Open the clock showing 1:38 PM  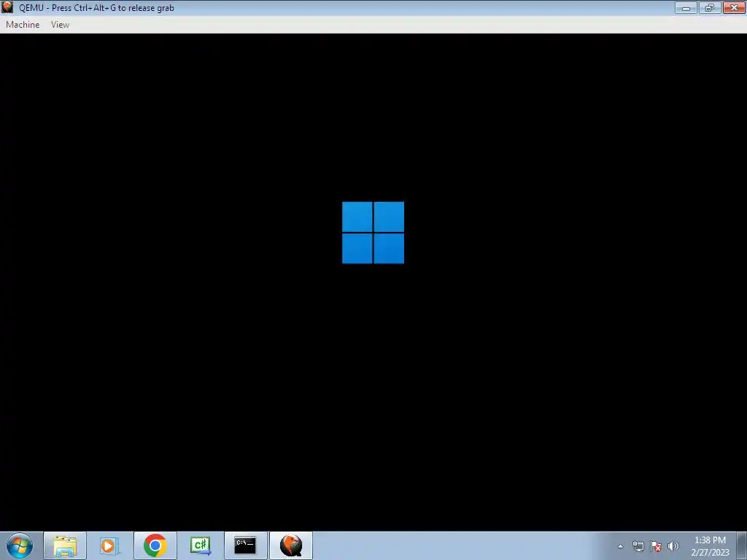[710, 546]
